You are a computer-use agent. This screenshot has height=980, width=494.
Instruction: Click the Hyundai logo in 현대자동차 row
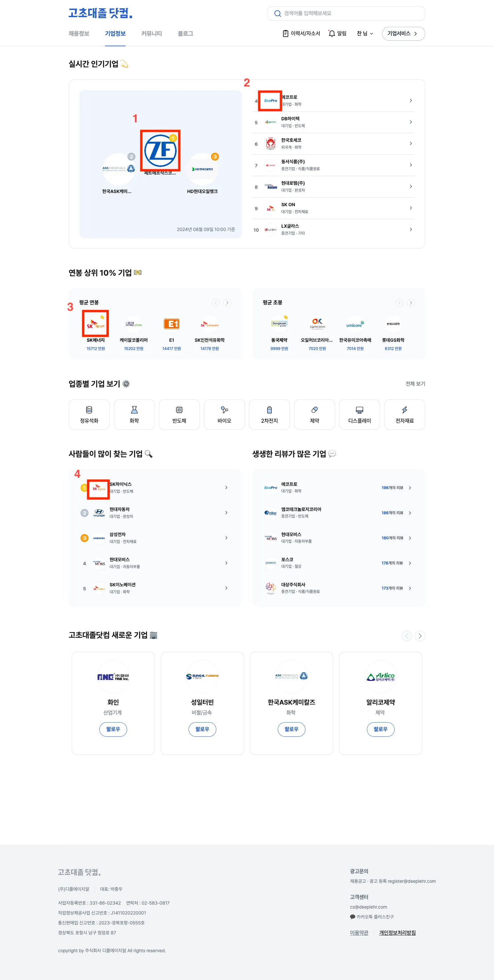(x=99, y=513)
